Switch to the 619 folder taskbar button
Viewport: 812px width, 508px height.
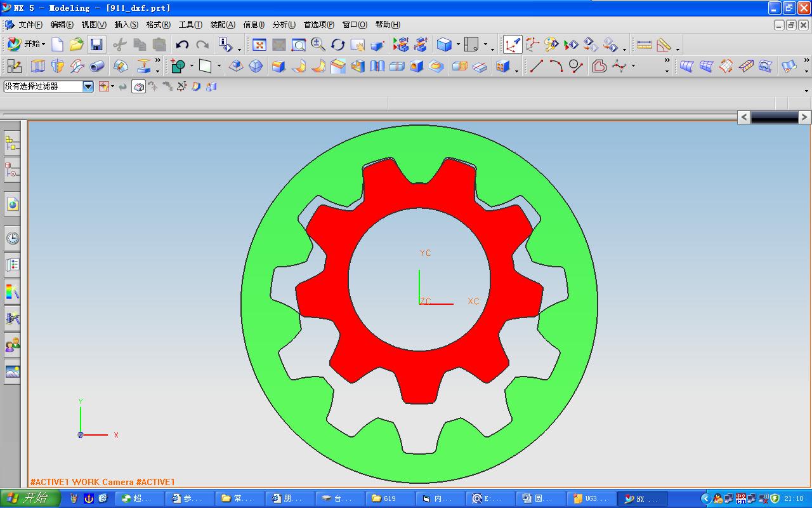tap(391, 498)
